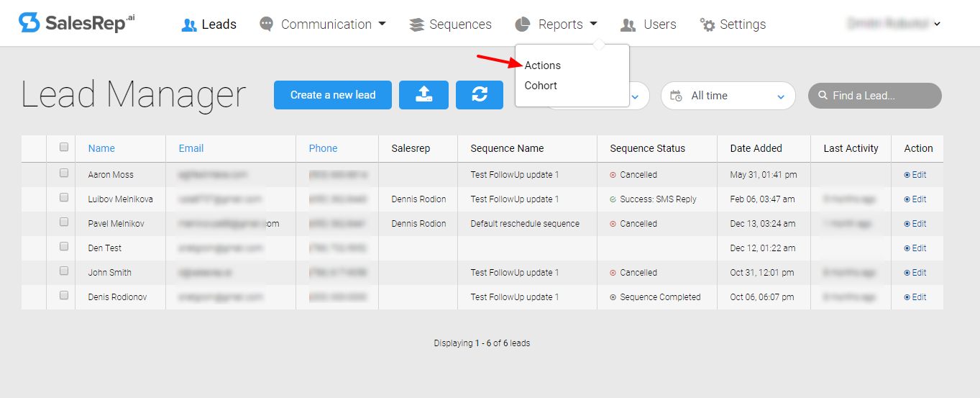The image size is (980, 398).
Task: Click the calendar icon in date filter
Action: pos(676,96)
